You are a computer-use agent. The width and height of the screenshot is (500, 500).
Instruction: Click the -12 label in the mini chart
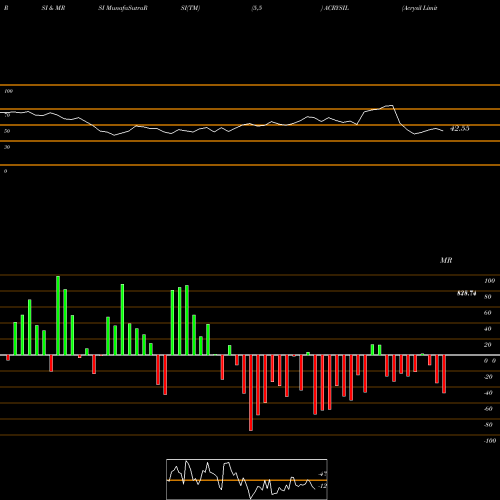(322, 486)
